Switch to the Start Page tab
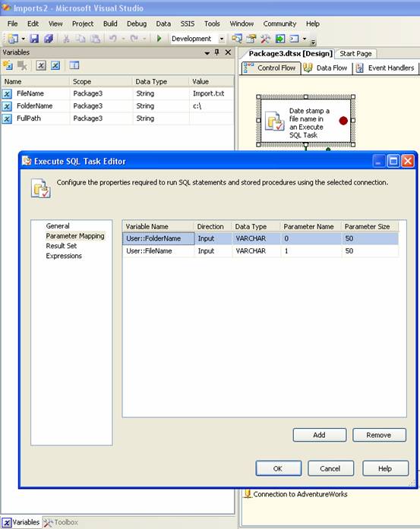Viewport: 420px width, 529px height. (x=355, y=54)
